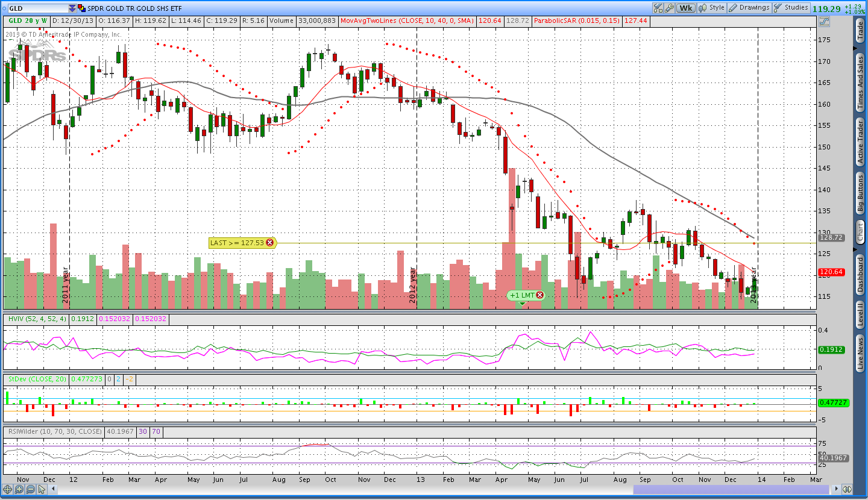Click the 120.64 red price axis tag
The width and height of the screenshot is (868, 500).
pos(831,272)
